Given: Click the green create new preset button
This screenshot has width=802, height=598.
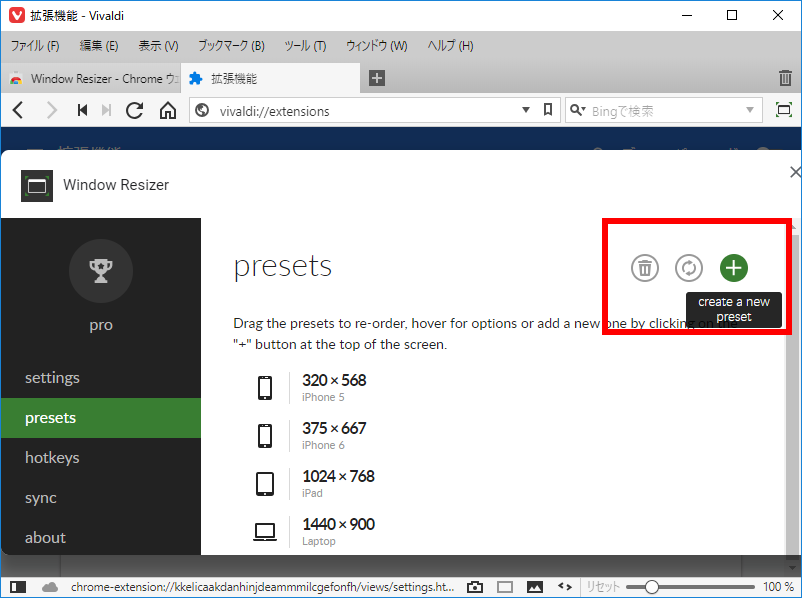Looking at the screenshot, I should click(x=733, y=268).
